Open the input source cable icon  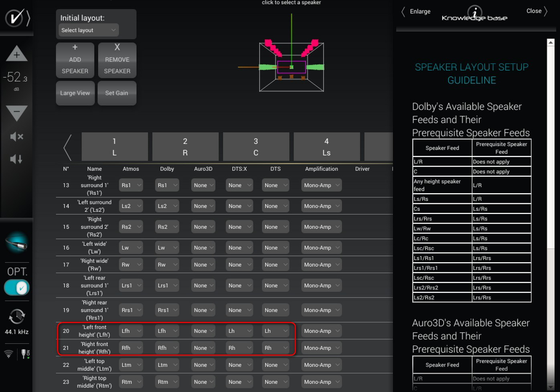tap(16, 243)
